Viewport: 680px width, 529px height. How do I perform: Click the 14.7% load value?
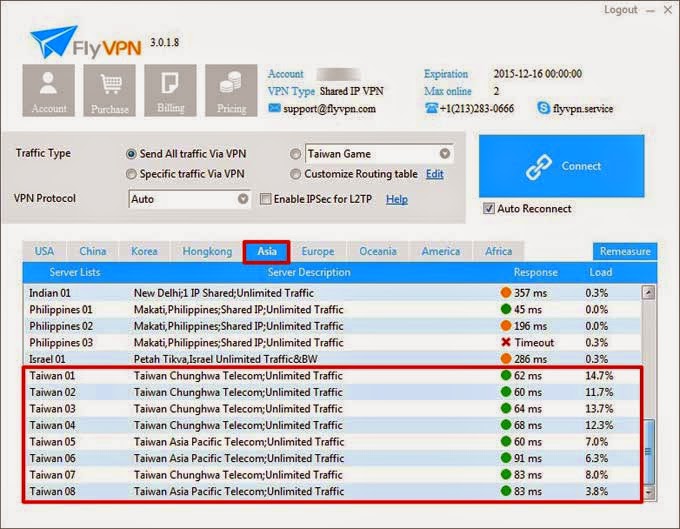(x=599, y=376)
